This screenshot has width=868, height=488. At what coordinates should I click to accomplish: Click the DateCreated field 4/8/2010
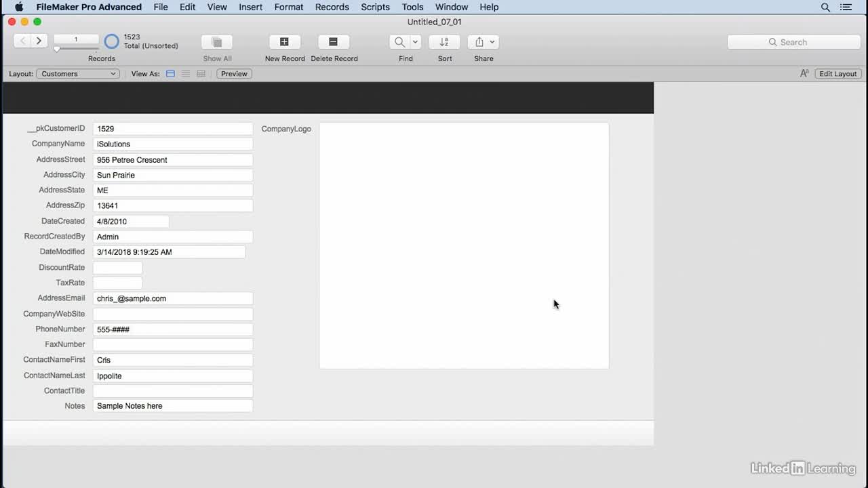tap(131, 222)
